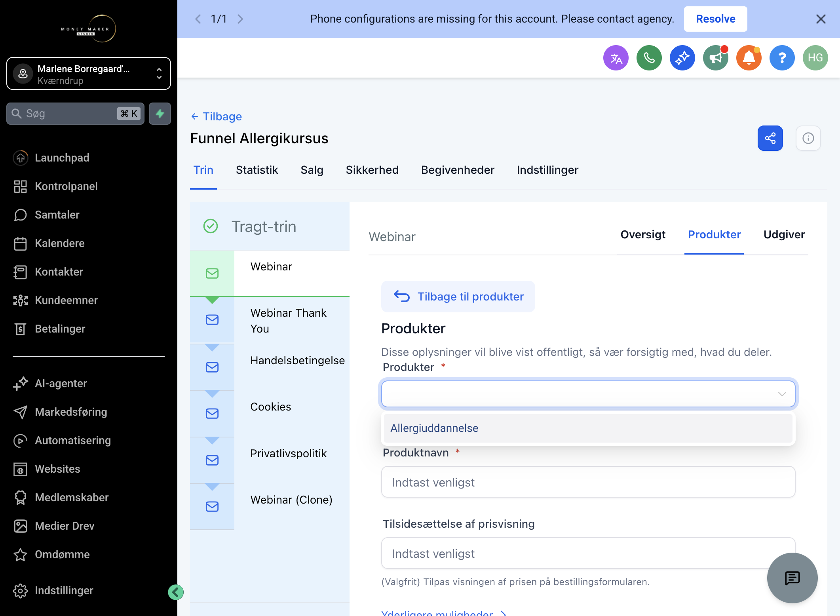Click the Søg search field
This screenshot has height=616, width=840.
pos(75,114)
